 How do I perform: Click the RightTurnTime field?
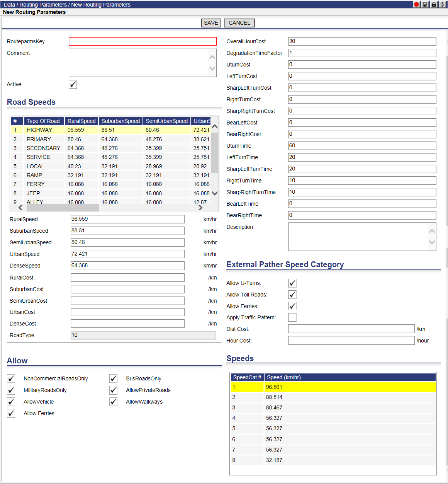pyautogui.click(x=362, y=181)
